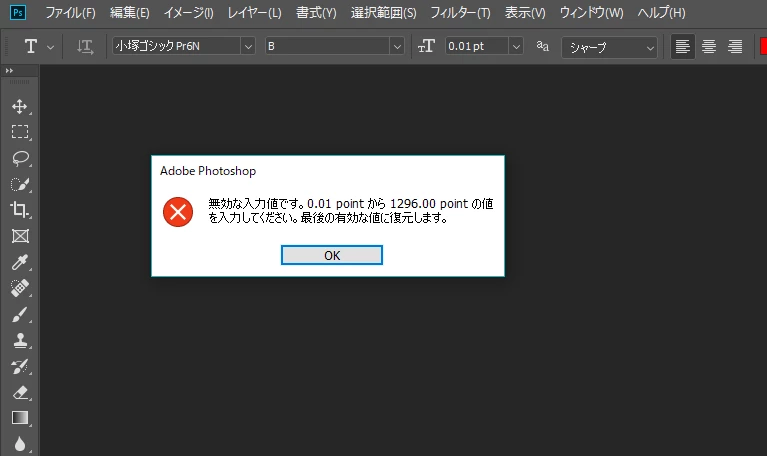Expand the Type tool preset arrow
Image resolution: width=767 pixels, height=456 pixels.
(x=50, y=47)
